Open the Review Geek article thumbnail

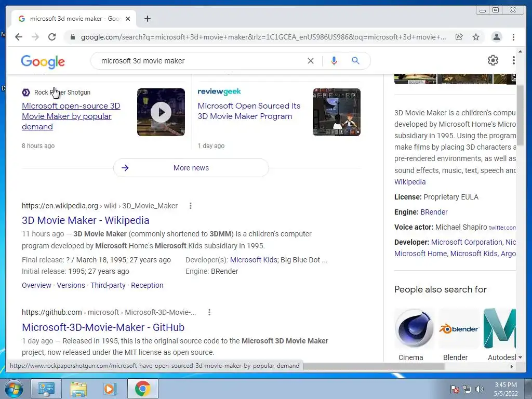[337, 112]
